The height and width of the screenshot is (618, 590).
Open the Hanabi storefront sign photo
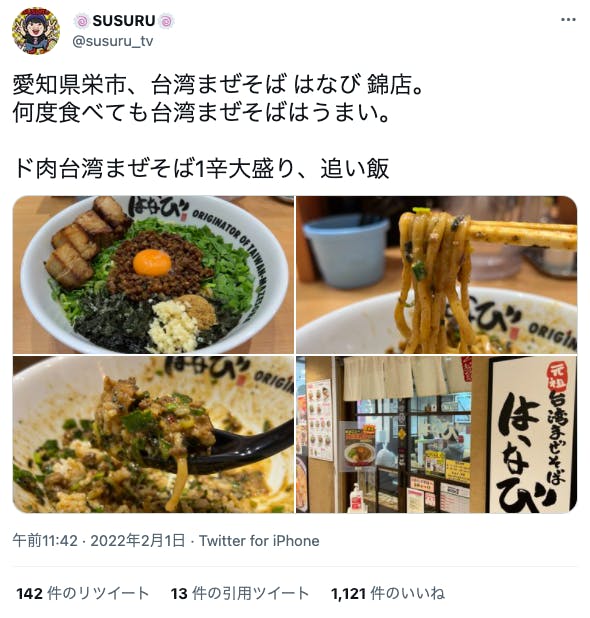click(x=437, y=434)
